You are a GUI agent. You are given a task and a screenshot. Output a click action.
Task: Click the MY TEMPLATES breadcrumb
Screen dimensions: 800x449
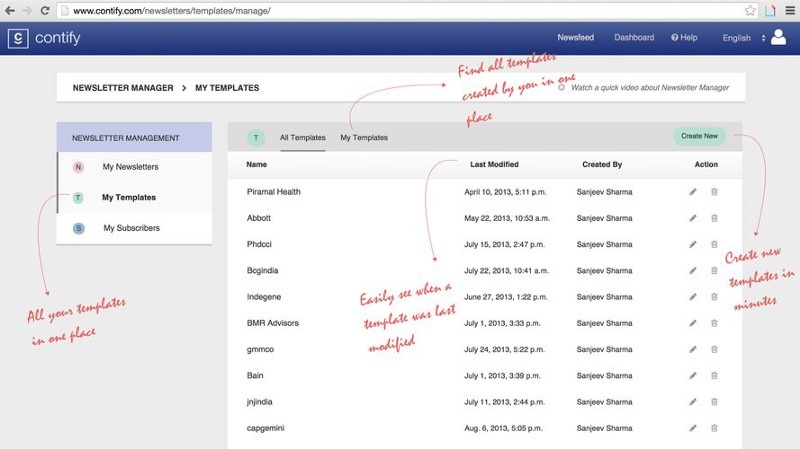pyautogui.click(x=227, y=88)
